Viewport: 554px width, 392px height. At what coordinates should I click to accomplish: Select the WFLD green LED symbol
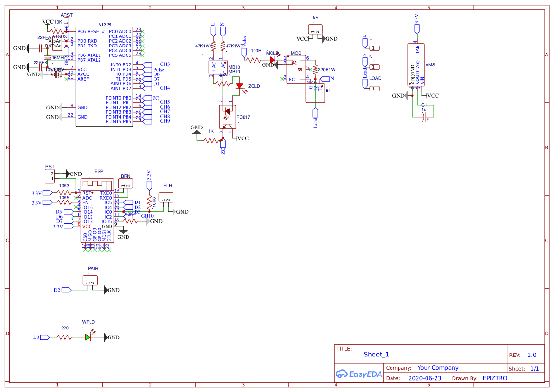(87, 337)
